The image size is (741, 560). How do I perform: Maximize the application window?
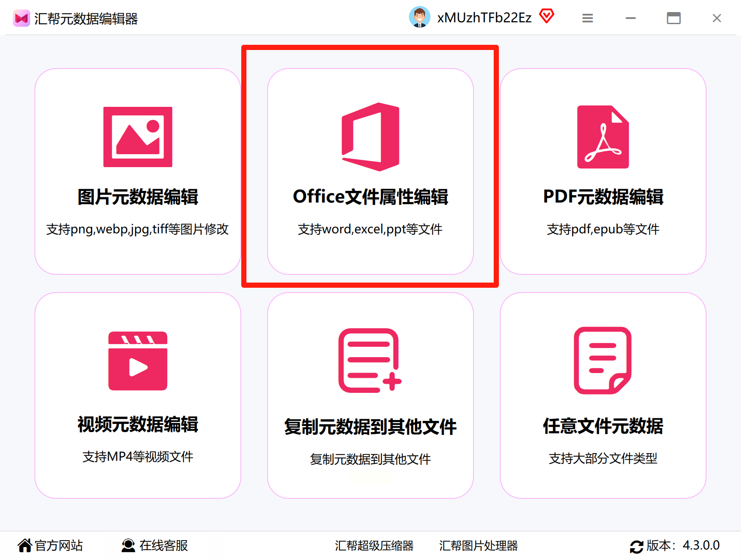(674, 18)
